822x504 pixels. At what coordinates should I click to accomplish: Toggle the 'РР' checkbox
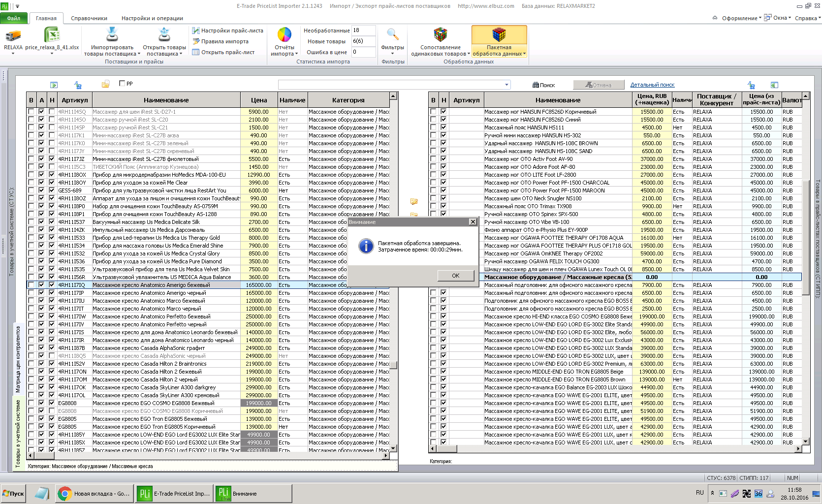click(122, 84)
